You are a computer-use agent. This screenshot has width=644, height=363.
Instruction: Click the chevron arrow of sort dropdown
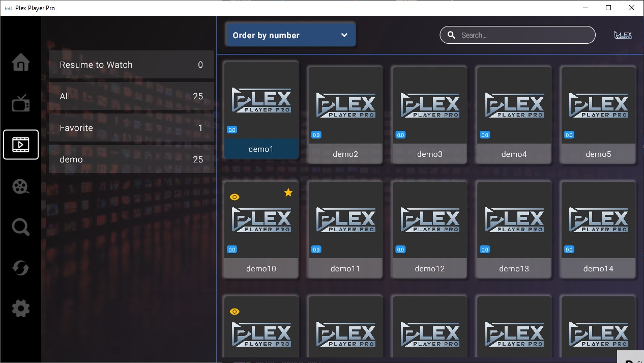(344, 35)
